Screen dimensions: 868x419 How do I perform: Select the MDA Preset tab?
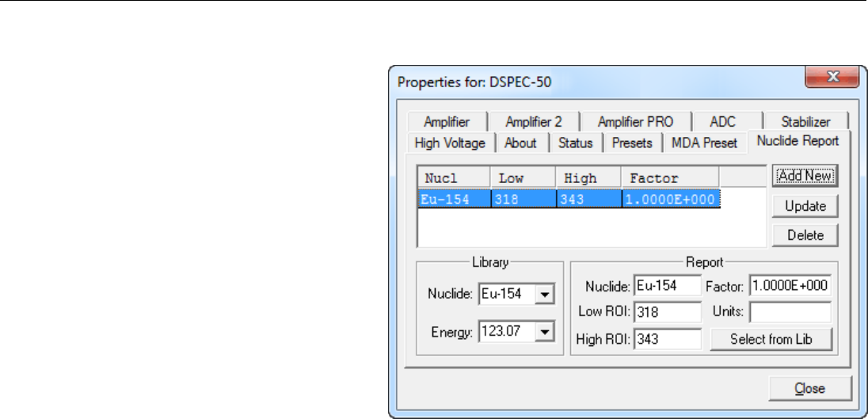704,143
